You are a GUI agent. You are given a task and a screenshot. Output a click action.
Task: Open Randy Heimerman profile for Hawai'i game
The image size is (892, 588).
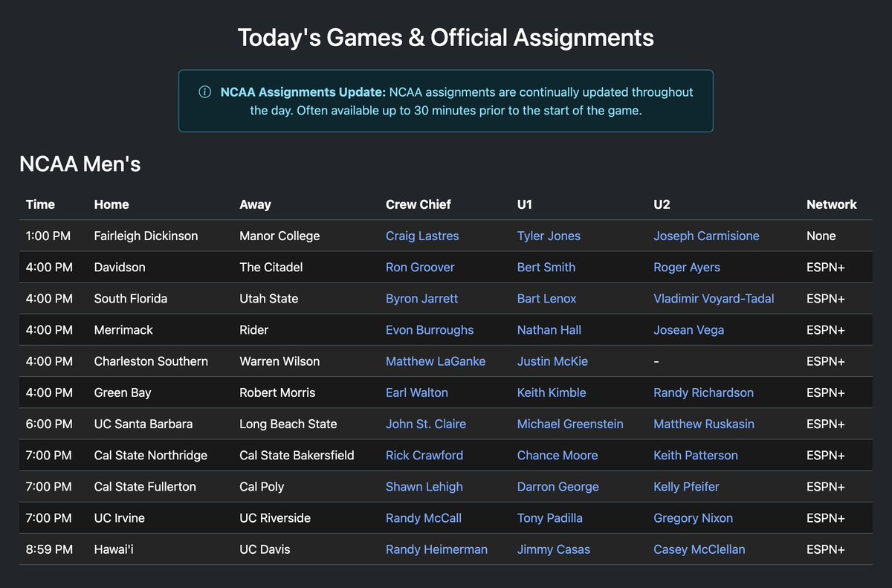(436, 549)
